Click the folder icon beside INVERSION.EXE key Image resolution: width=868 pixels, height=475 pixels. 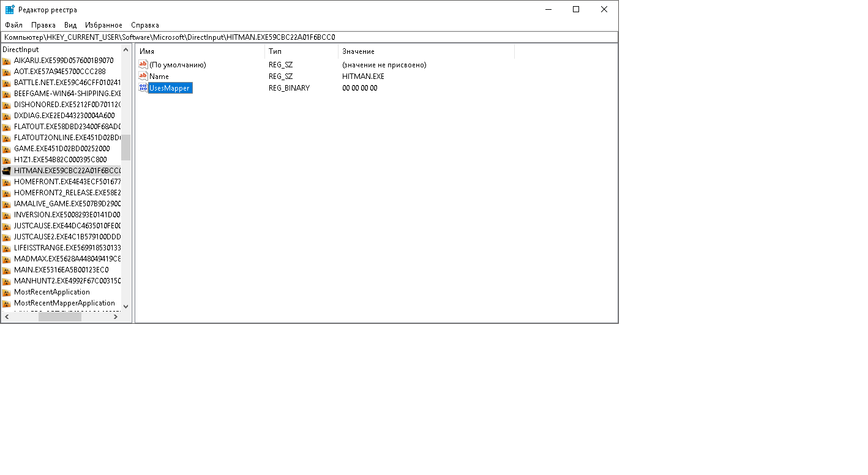point(7,215)
